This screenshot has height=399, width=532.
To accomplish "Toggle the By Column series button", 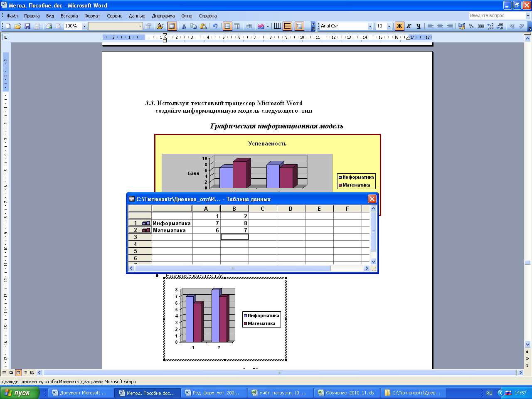I will point(237,26).
